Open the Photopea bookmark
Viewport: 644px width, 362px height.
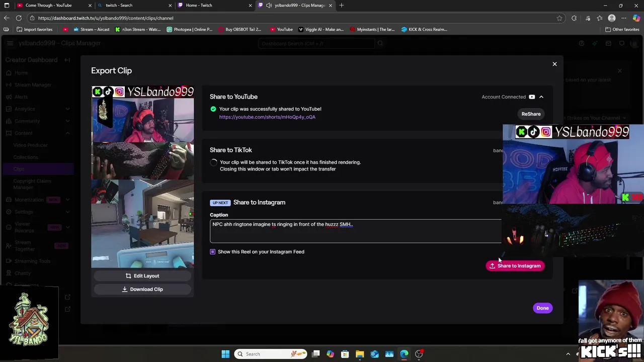190,30
